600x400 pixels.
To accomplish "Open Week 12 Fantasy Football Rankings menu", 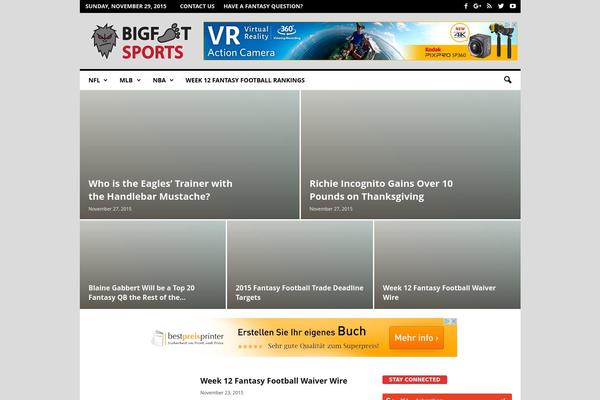I will click(245, 80).
